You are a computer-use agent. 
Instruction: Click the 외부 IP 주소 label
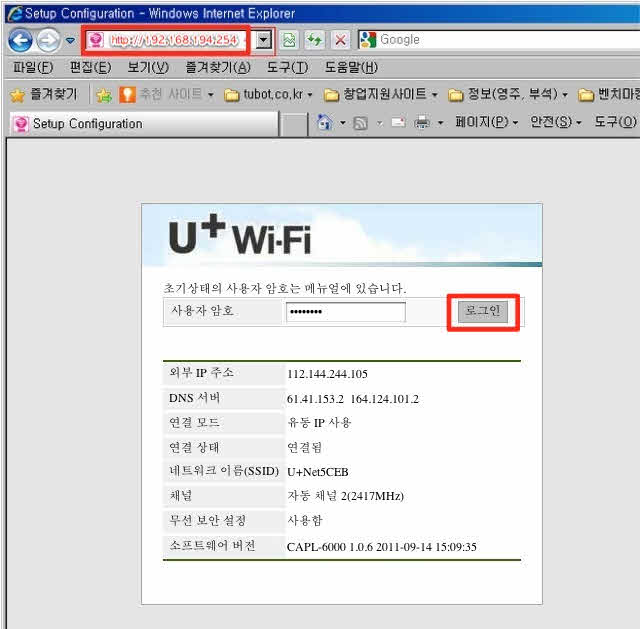(x=201, y=373)
